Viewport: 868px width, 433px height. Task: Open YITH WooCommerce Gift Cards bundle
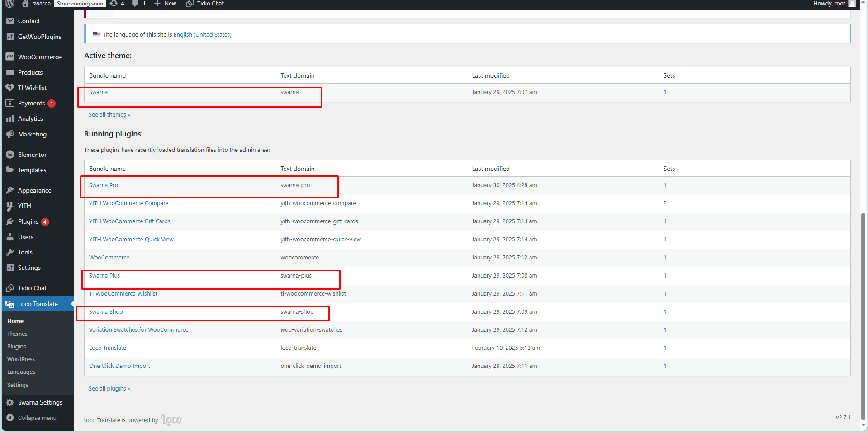(129, 221)
